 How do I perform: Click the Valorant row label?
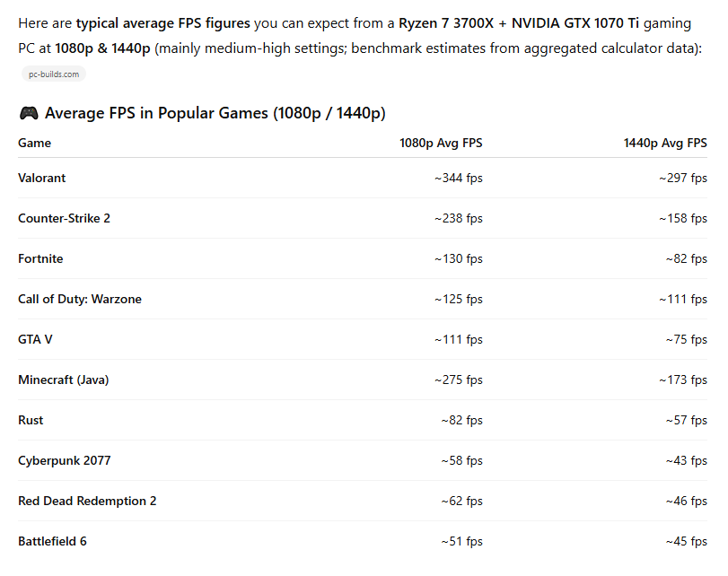point(42,178)
